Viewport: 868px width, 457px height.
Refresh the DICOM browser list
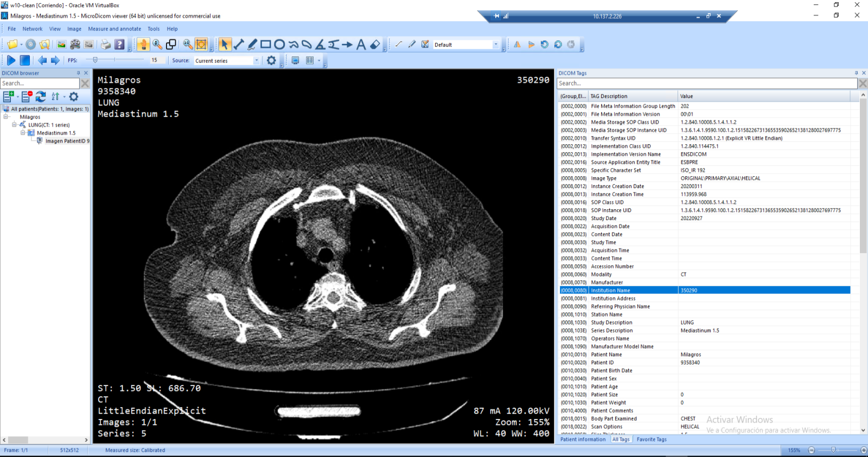(41, 96)
